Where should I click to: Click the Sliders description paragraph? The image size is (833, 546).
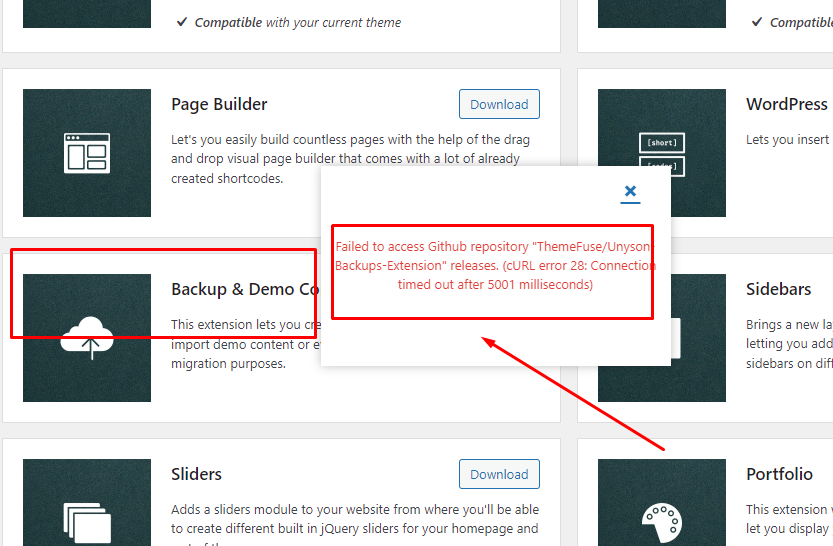pyautogui.click(x=355, y=523)
